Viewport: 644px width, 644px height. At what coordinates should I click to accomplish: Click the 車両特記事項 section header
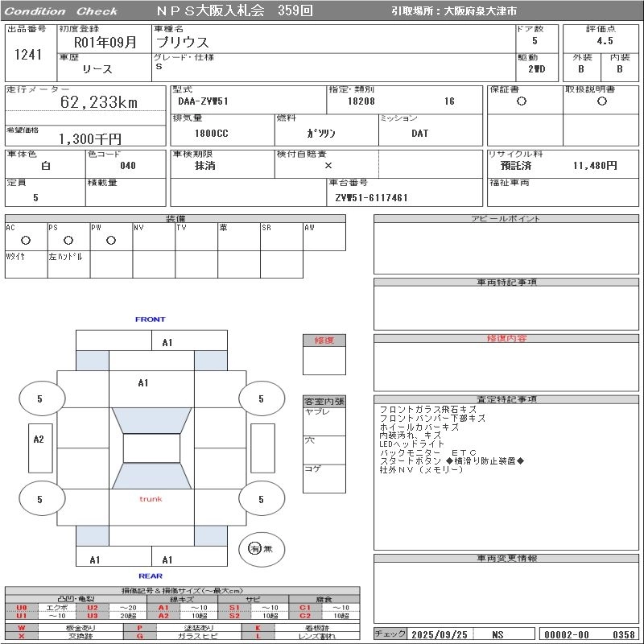tap(506, 283)
